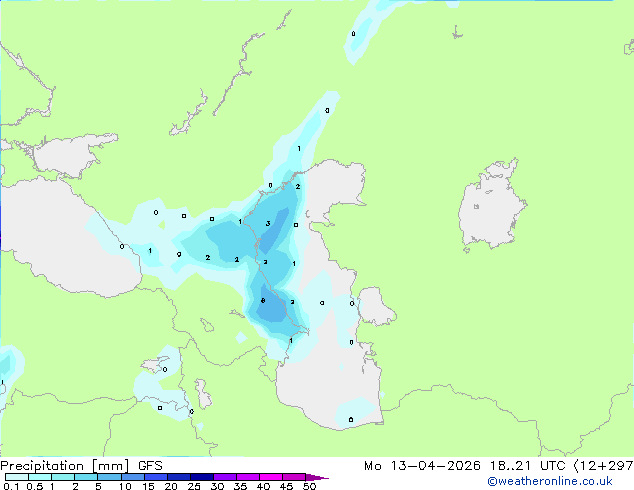
Task: Pick the 35–40 mm legend color swatch
Action: [247, 477]
